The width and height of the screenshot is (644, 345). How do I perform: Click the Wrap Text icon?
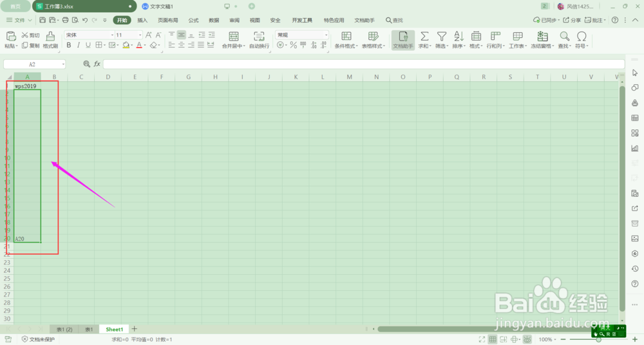(x=259, y=36)
